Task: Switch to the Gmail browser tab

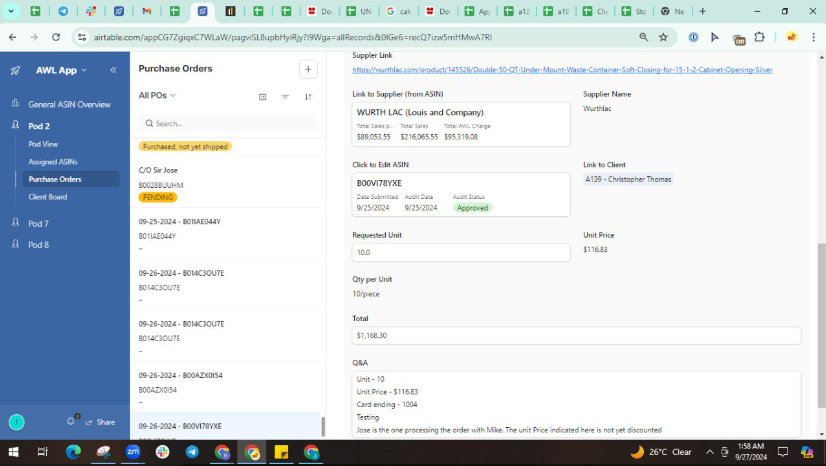Action: point(147,11)
